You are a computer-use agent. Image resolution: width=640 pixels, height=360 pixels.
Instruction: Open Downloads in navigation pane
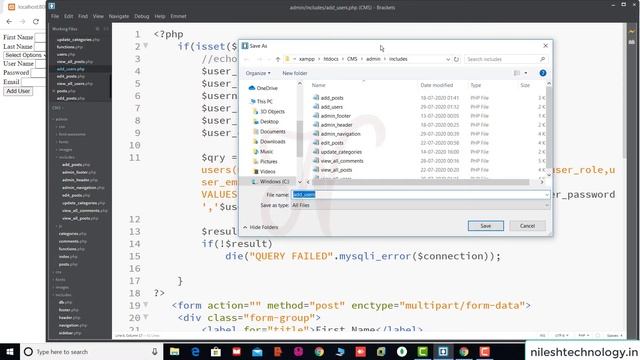269,142
